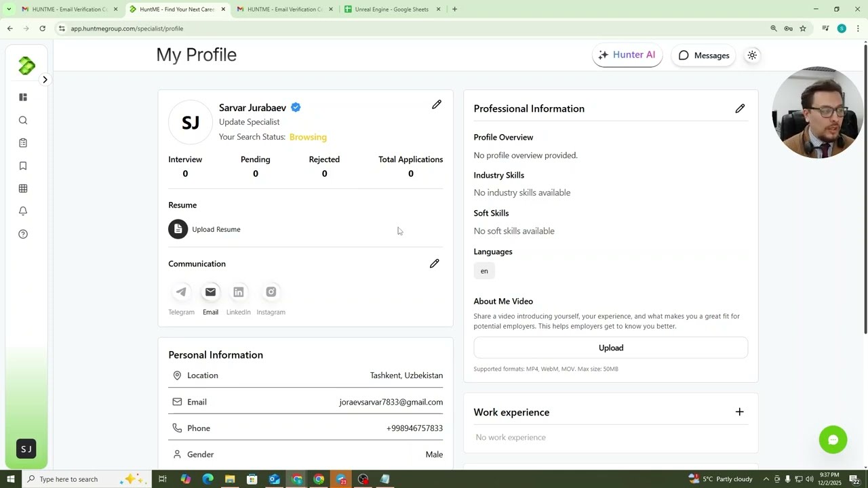Edit the profile header with pencil icon

pos(437,104)
